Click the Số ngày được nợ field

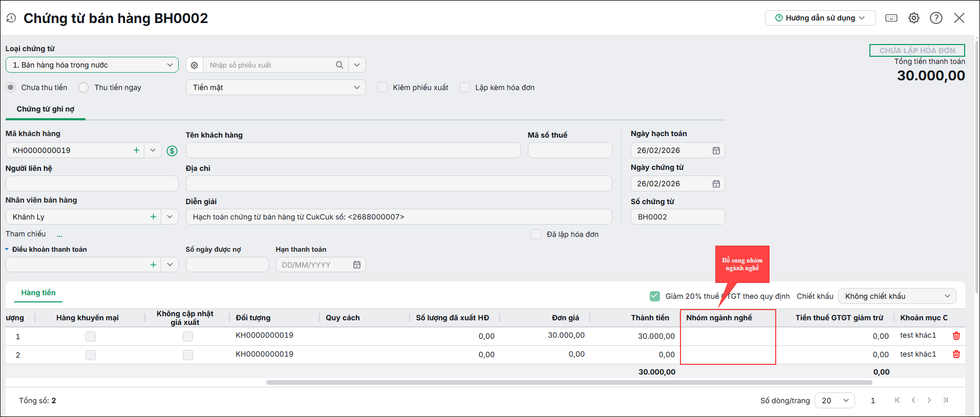coord(227,265)
